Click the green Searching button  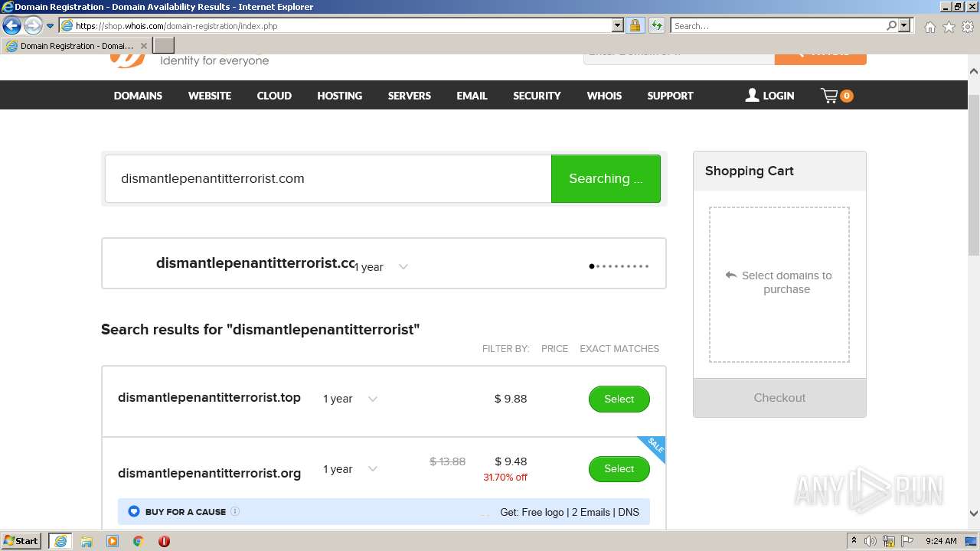(x=606, y=178)
